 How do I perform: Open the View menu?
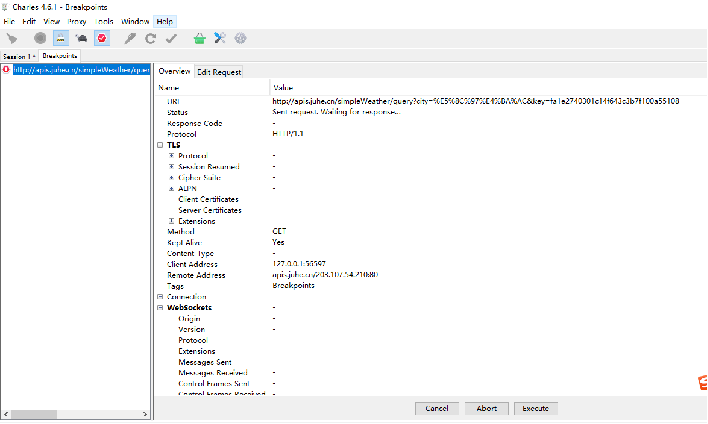tap(51, 21)
